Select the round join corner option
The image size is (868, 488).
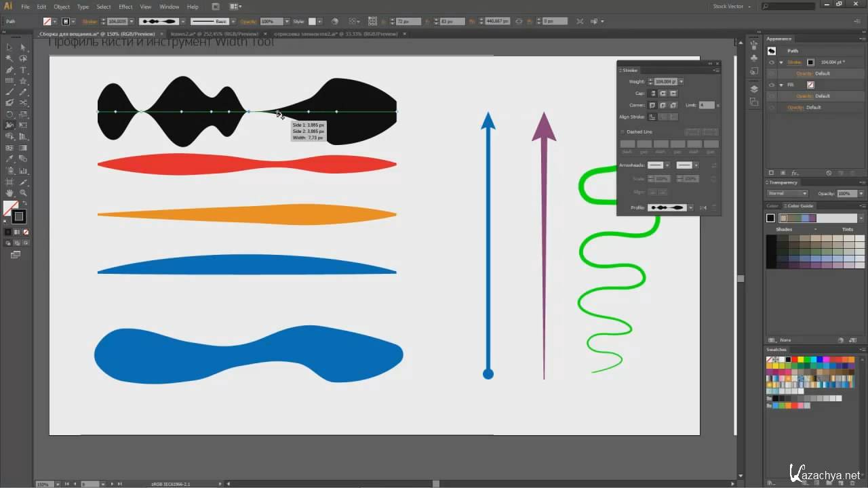click(x=663, y=106)
